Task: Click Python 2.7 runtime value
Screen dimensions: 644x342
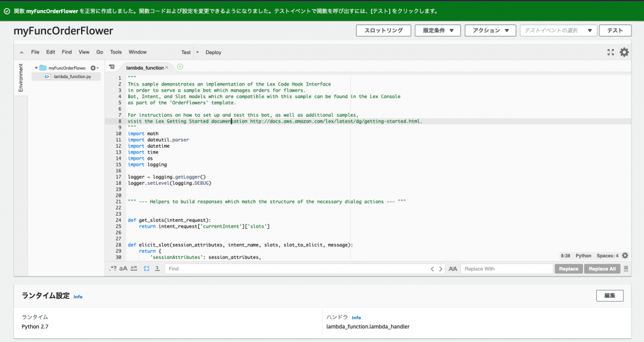Action: coord(35,327)
